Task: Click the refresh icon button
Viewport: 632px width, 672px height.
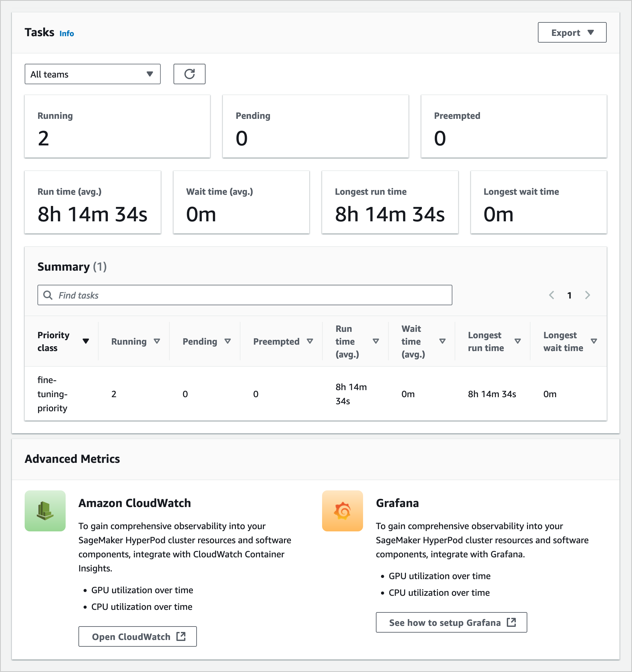Action: click(189, 74)
